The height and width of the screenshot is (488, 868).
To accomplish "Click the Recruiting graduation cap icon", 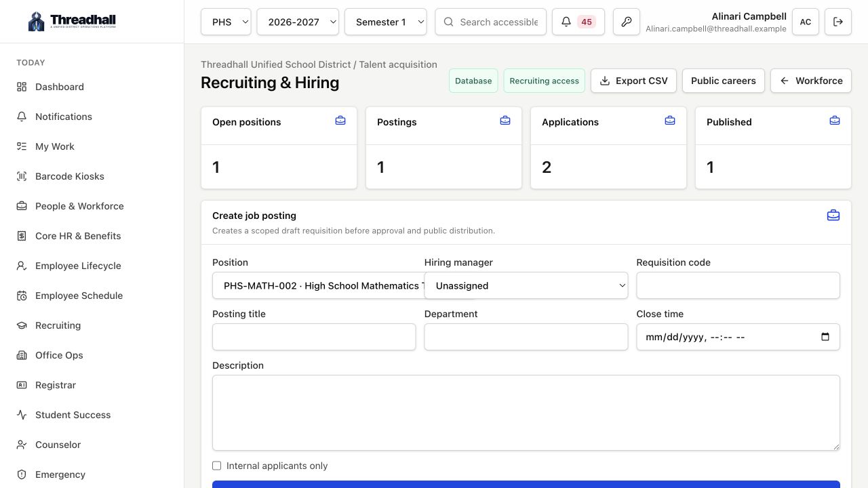I will [x=22, y=325].
